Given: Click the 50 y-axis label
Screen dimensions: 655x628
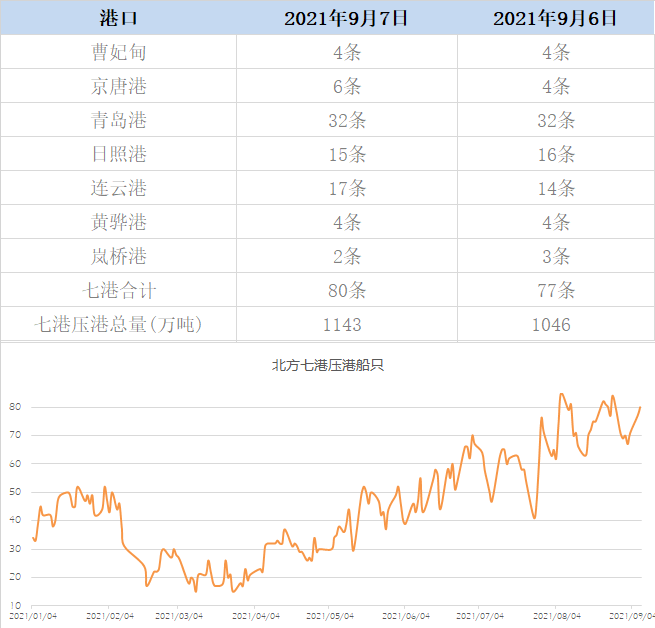Looking at the screenshot, I should pyautogui.click(x=15, y=492).
